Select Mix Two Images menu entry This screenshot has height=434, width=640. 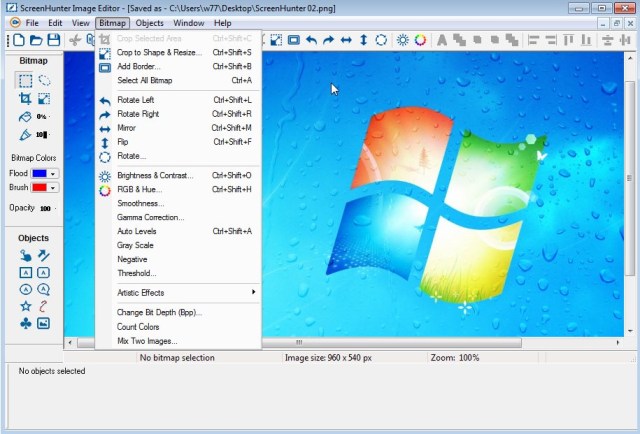click(x=148, y=341)
